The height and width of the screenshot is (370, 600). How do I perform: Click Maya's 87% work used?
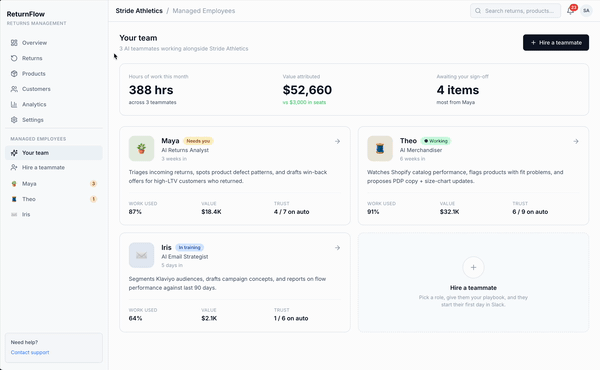pyautogui.click(x=135, y=212)
